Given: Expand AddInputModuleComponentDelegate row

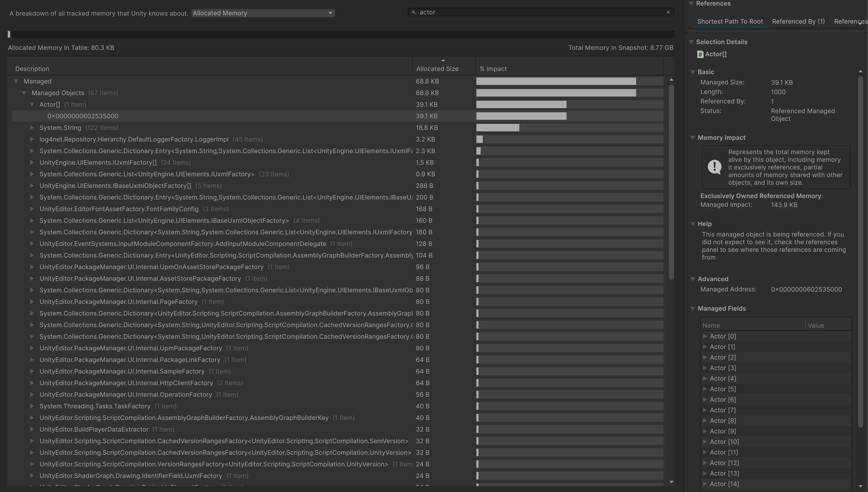Looking at the screenshot, I should coord(32,244).
